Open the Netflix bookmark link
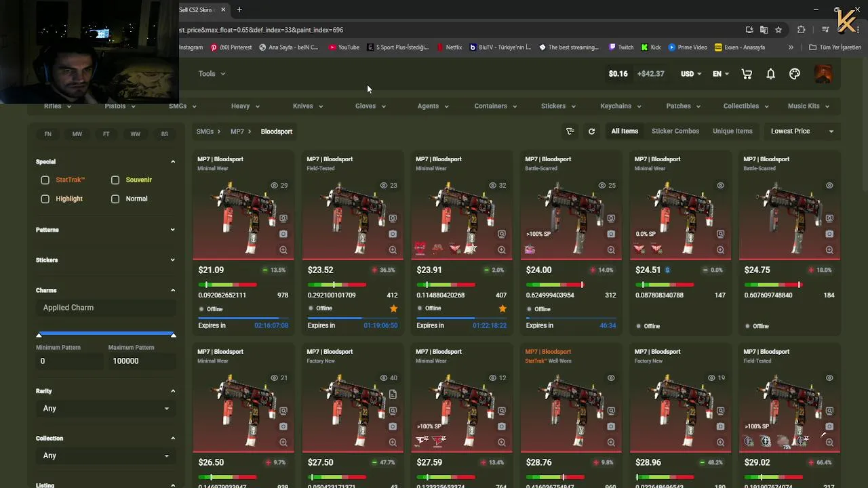868x488 pixels. (450, 47)
